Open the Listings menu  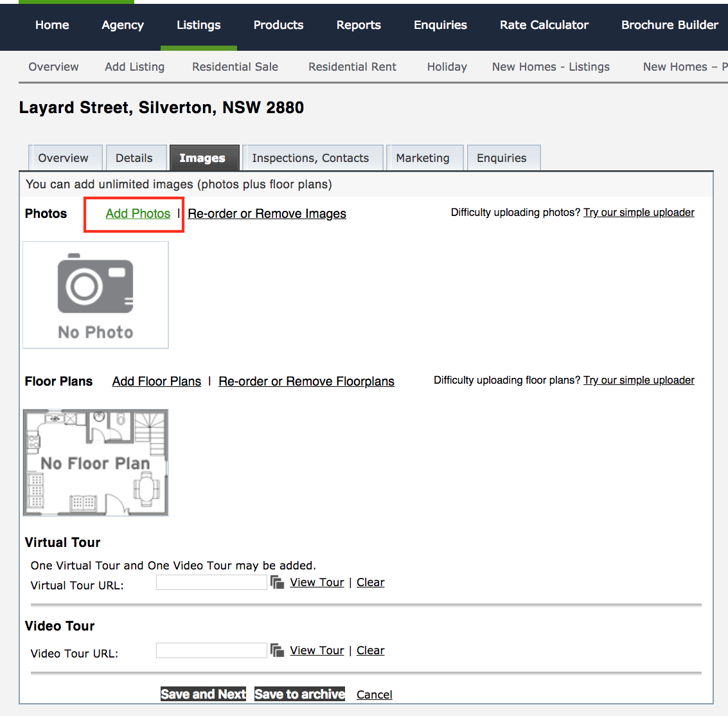pyautogui.click(x=199, y=25)
